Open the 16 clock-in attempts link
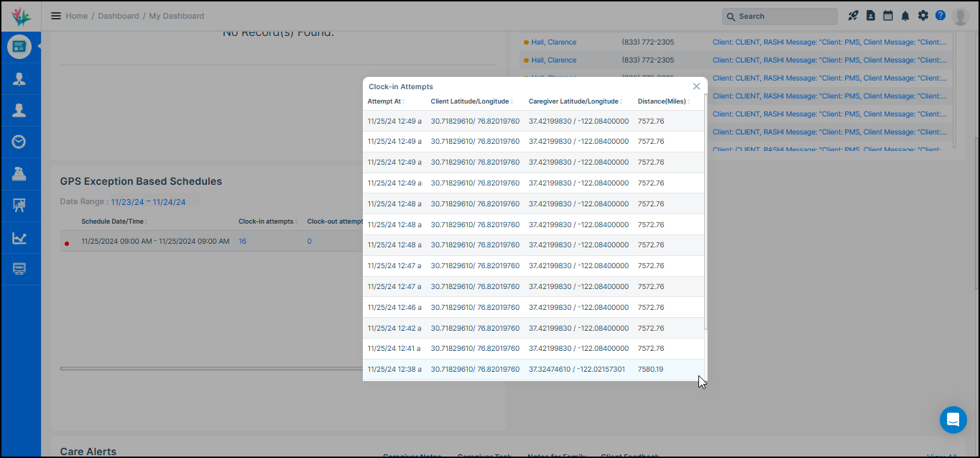980x458 pixels. (242, 241)
